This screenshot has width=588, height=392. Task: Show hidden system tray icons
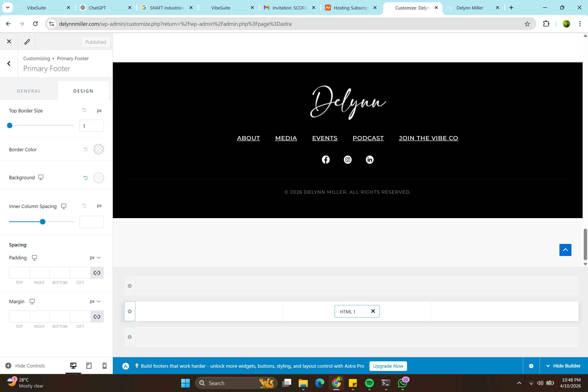point(519,383)
